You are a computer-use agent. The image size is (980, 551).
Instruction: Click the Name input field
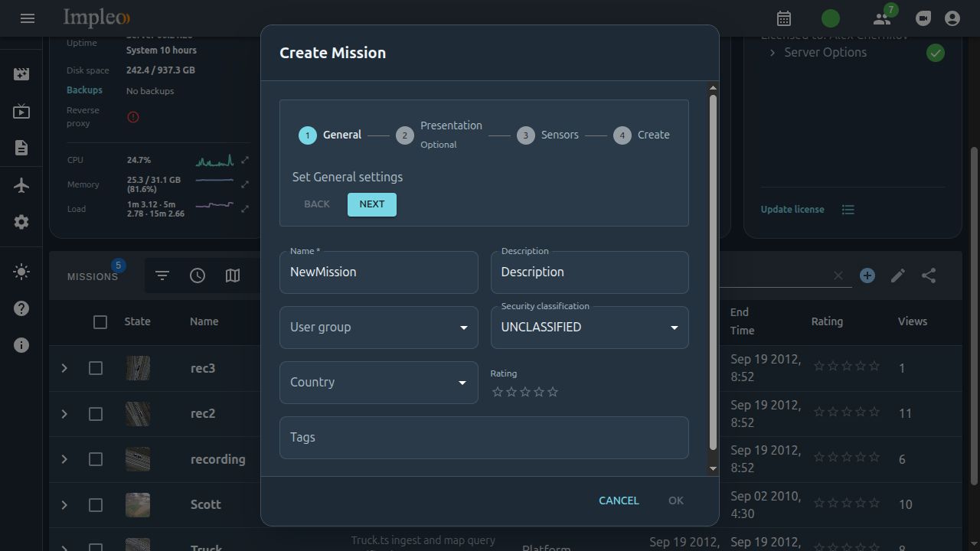379,272
